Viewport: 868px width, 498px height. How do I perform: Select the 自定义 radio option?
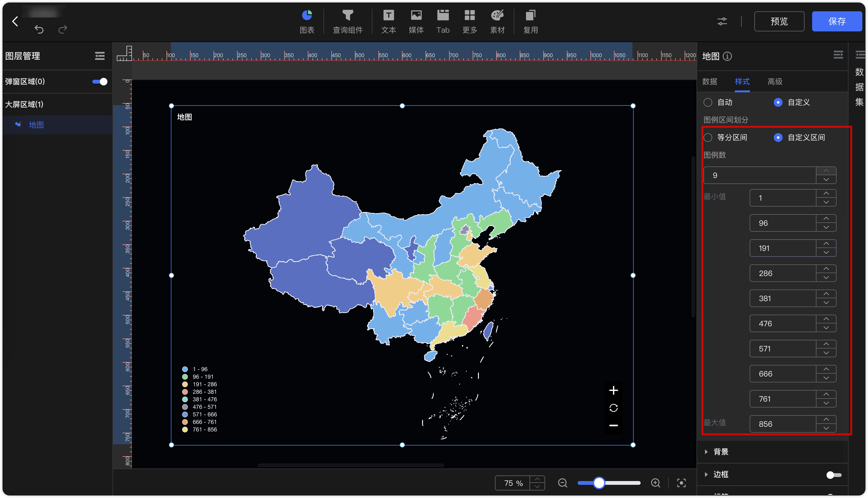pos(778,102)
